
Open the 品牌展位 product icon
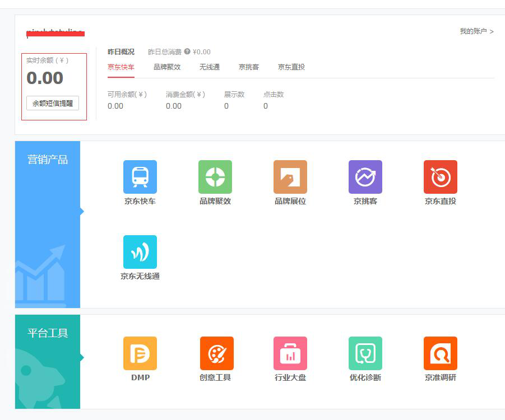[290, 177]
